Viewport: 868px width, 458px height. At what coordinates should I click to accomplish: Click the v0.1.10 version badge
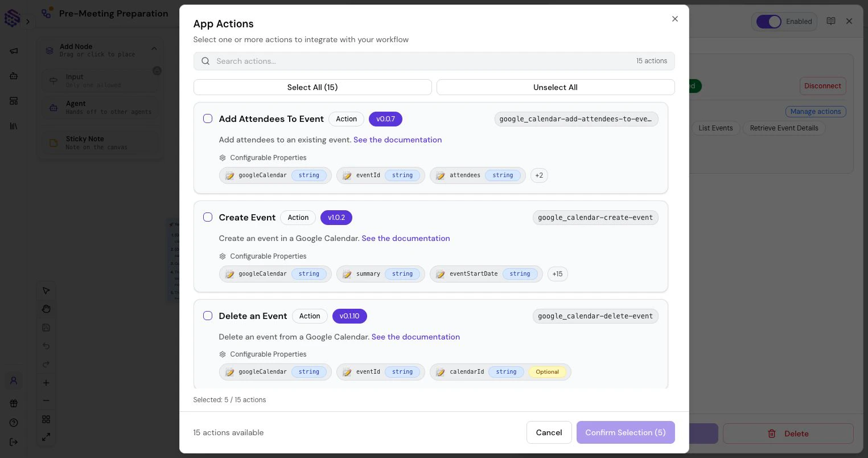[349, 316]
